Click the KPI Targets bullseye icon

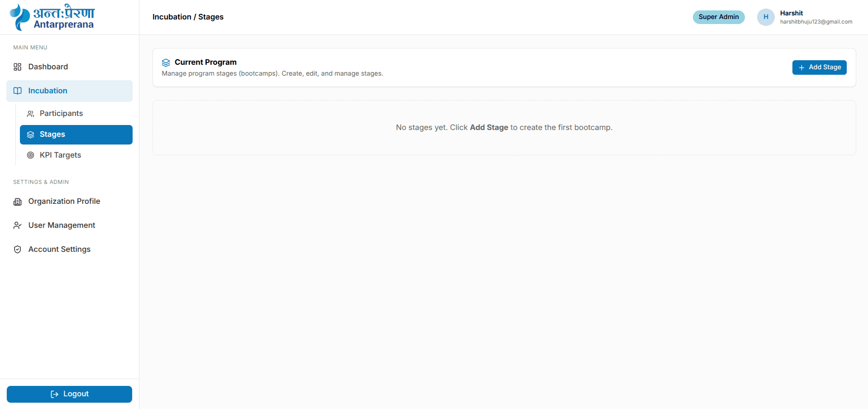[31, 155]
